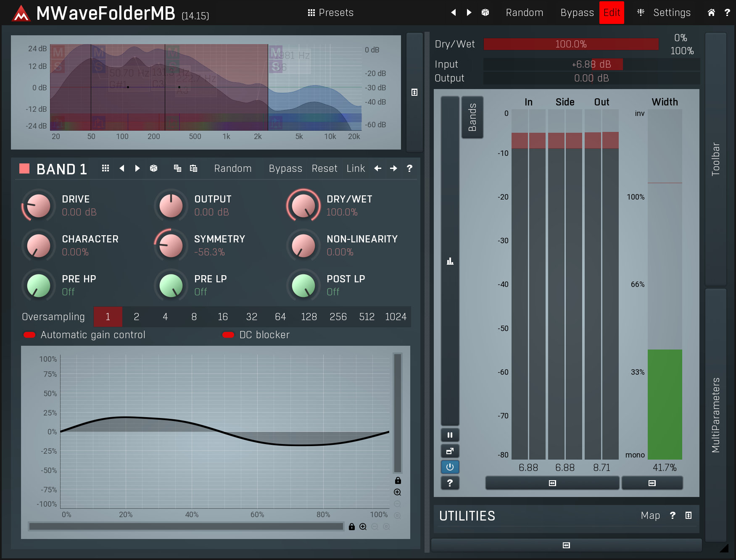Click the pause icon beside the level meters

[450, 435]
